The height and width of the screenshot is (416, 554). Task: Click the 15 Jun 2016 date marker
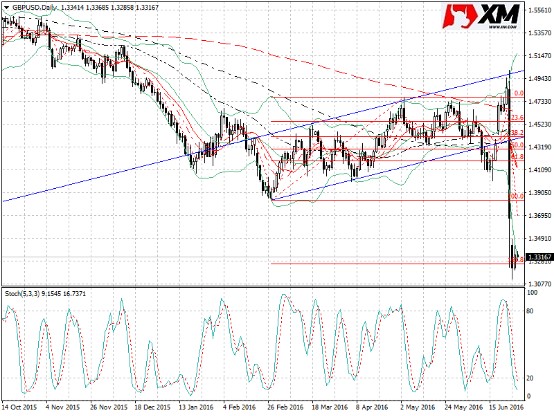[x=506, y=407]
